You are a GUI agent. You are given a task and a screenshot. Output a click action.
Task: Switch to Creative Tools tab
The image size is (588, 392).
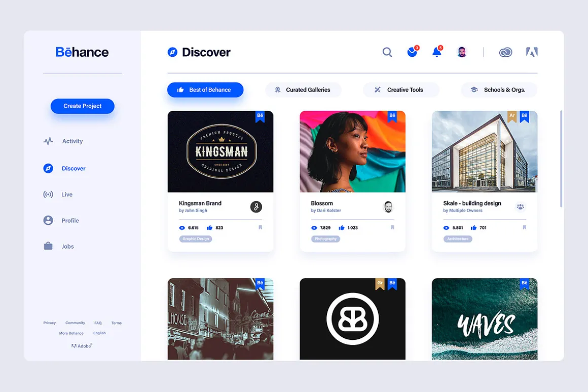(x=401, y=90)
